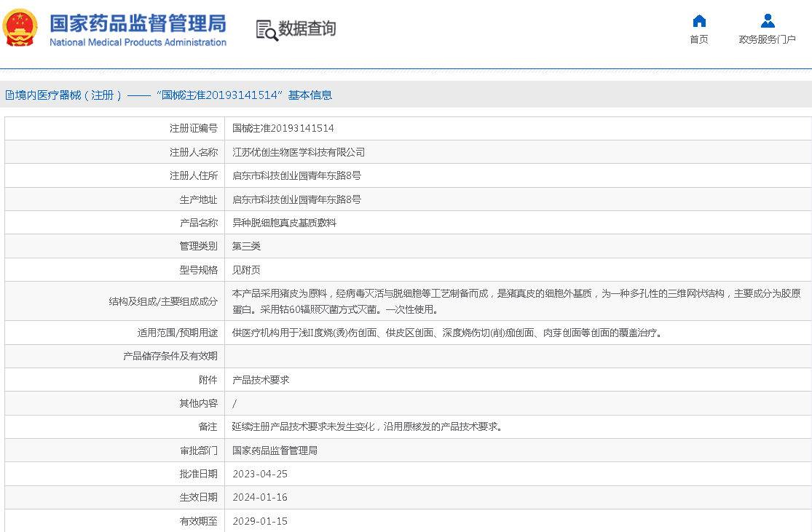The height and width of the screenshot is (532, 812).
Task: Select expiry date 2029-01-15
Action: pyautogui.click(x=260, y=521)
